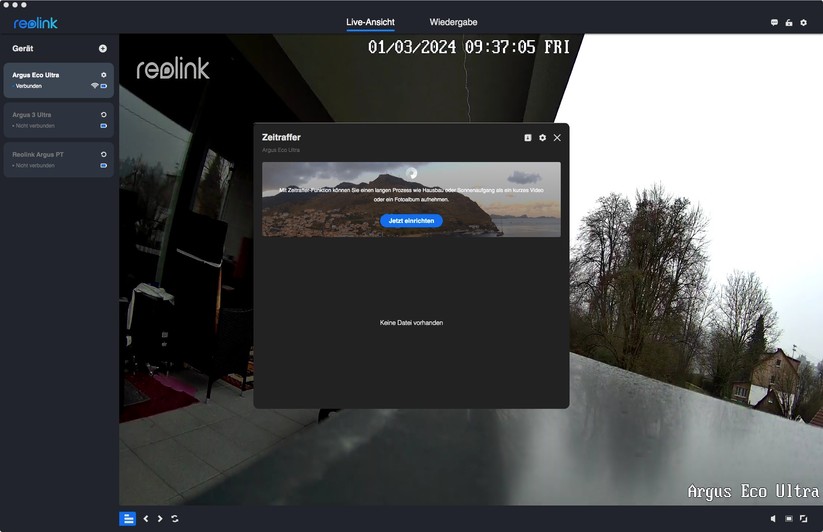Click the 'Gerät' heading in the sidebar
This screenshot has width=823, height=532.
[x=23, y=48]
